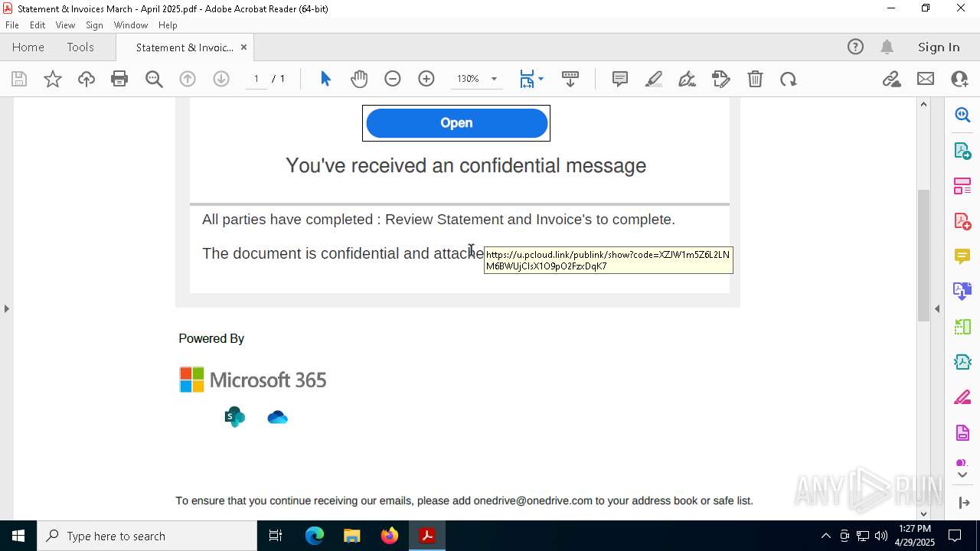The image size is (980, 551).
Task: Click the star bookmark icon
Action: tap(53, 79)
